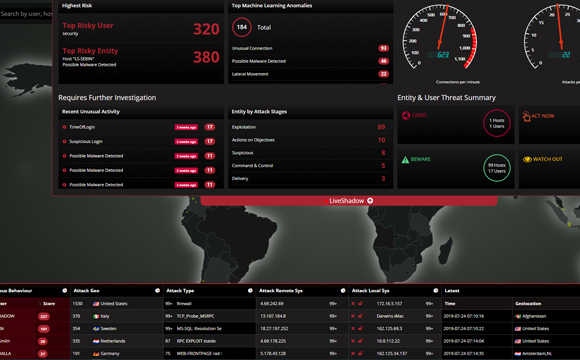Click the Netherlands flag icon in Attack Geo
This screenshot has width=580, height=360.
96,341
